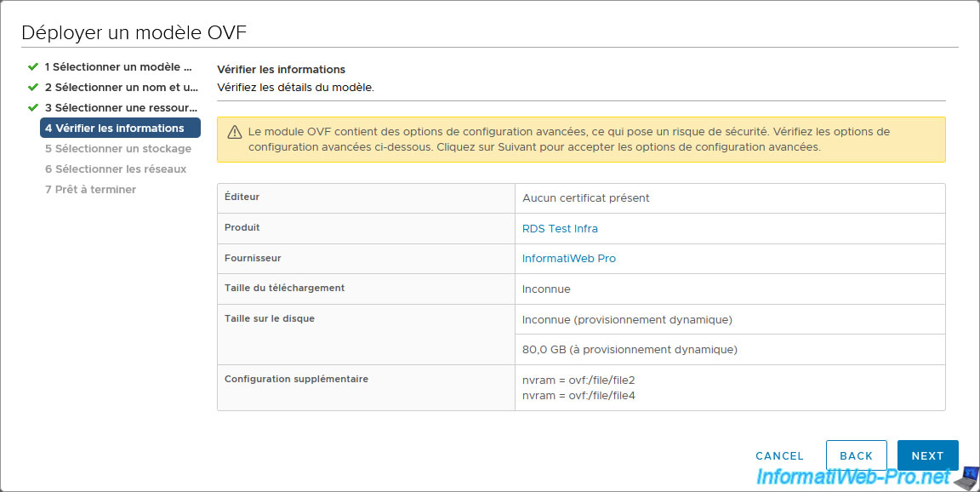This screenshot has height=492, width=980.
Task: Click the 80,0 GB disk size value
Action: tap(630, 350)
